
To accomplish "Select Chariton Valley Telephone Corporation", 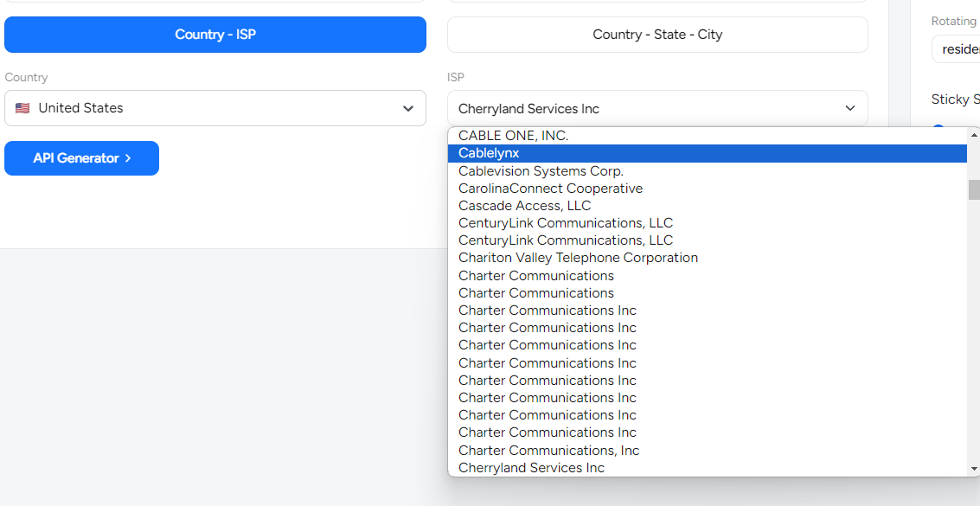I will [578, 258].
